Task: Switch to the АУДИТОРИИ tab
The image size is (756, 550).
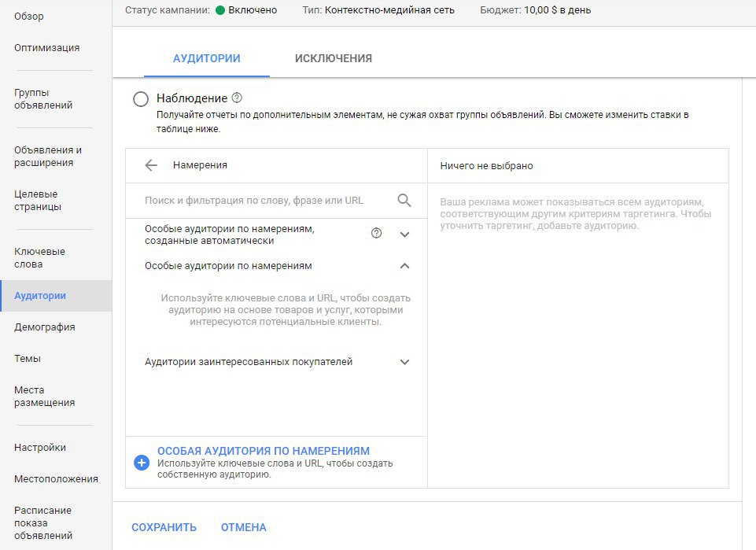Action: pyautogui.click(x=206, y=58)
